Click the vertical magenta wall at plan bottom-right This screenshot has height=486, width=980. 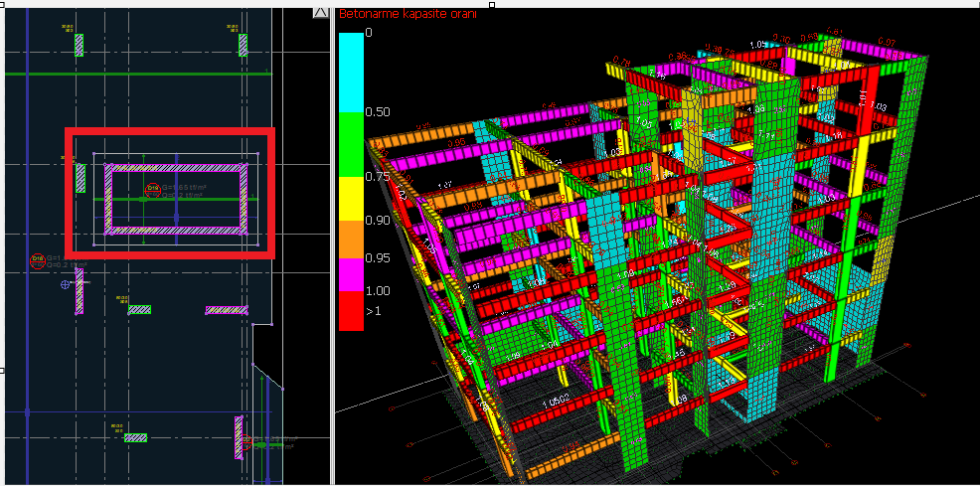click(239, 437)
